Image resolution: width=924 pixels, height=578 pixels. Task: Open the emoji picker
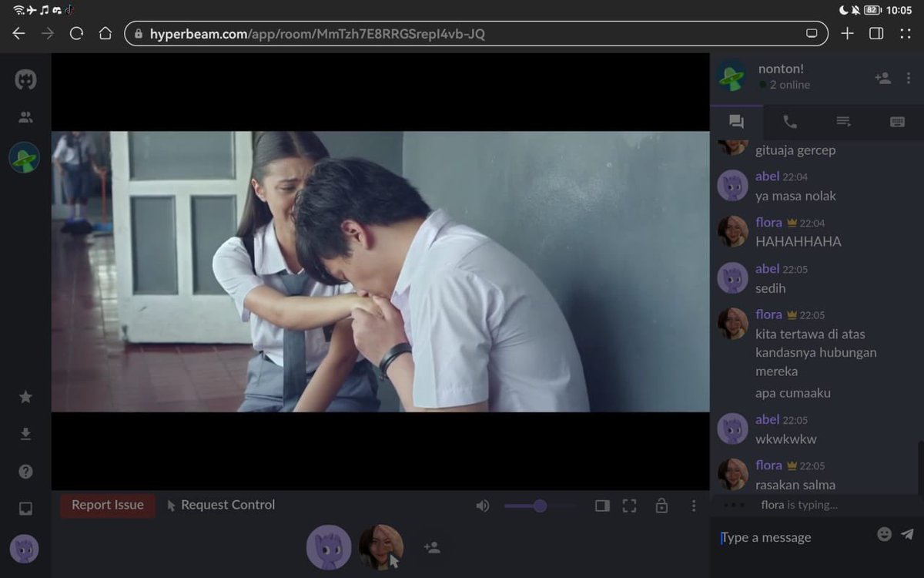(x=884, y=534)
